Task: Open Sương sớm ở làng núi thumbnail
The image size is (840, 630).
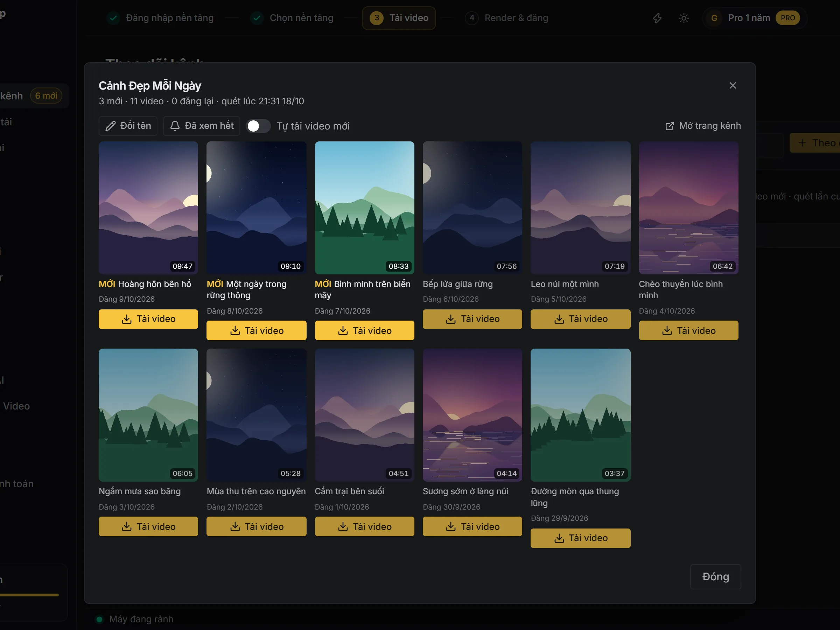Action: click(472, 415)
